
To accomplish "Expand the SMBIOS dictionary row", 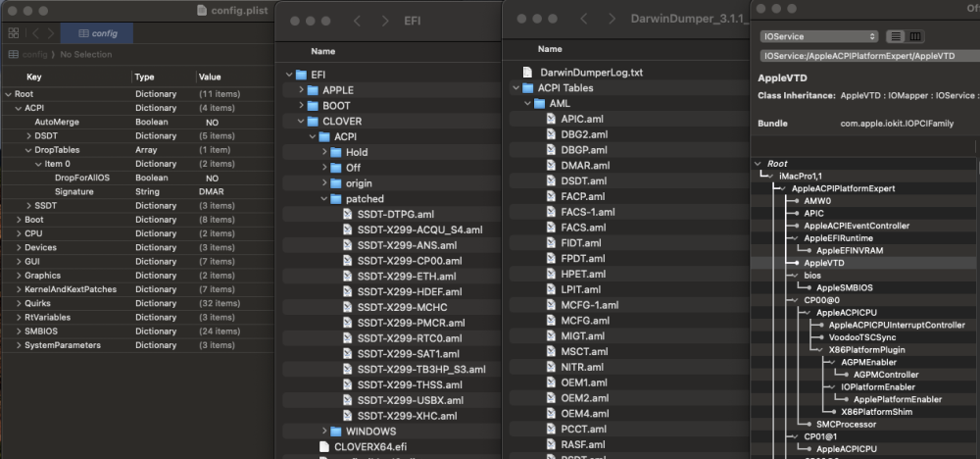I will [19, 331].
